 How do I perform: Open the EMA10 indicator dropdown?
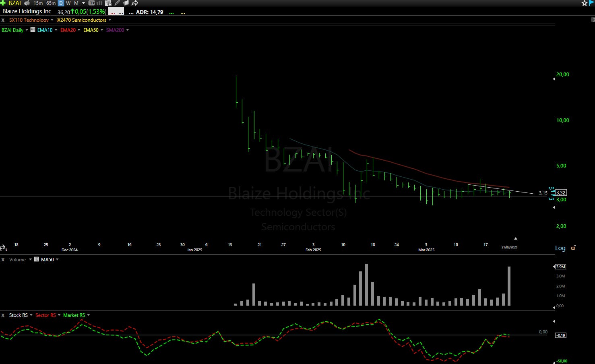[56, 30]
